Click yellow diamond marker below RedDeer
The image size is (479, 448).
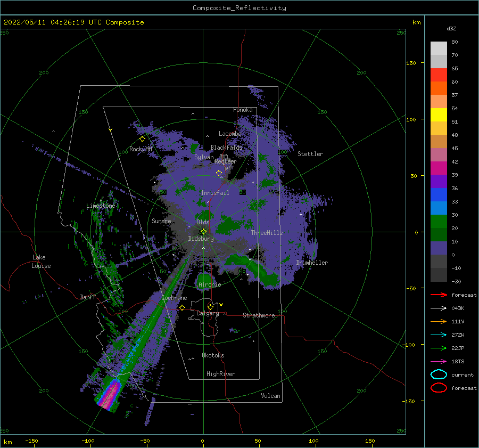pyautogui.click(x=219, y=173)
